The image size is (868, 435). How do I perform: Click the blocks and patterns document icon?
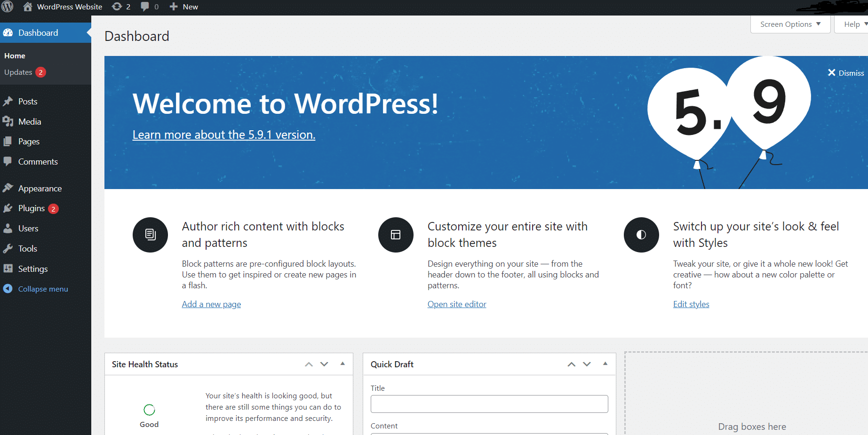150,235
